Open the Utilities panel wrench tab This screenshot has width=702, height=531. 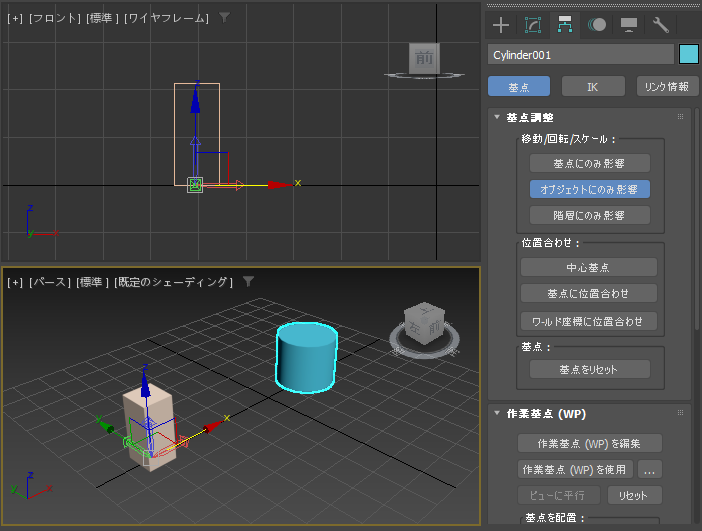pyautogui.click(x=661, y=25)
